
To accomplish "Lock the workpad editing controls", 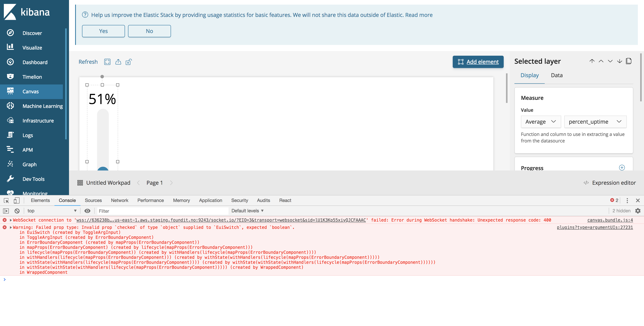I will point(128,62).
